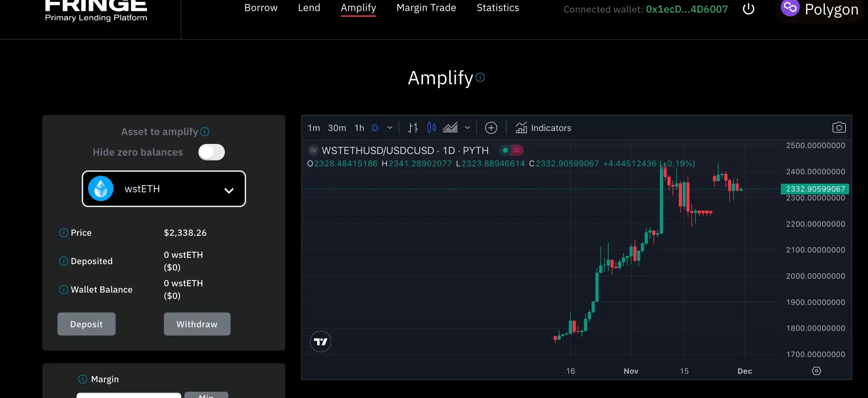The width and height of the screenshot is (868, 398).
Task: Toggle Hide zero balances switch
Action: [x=212, y=152]
